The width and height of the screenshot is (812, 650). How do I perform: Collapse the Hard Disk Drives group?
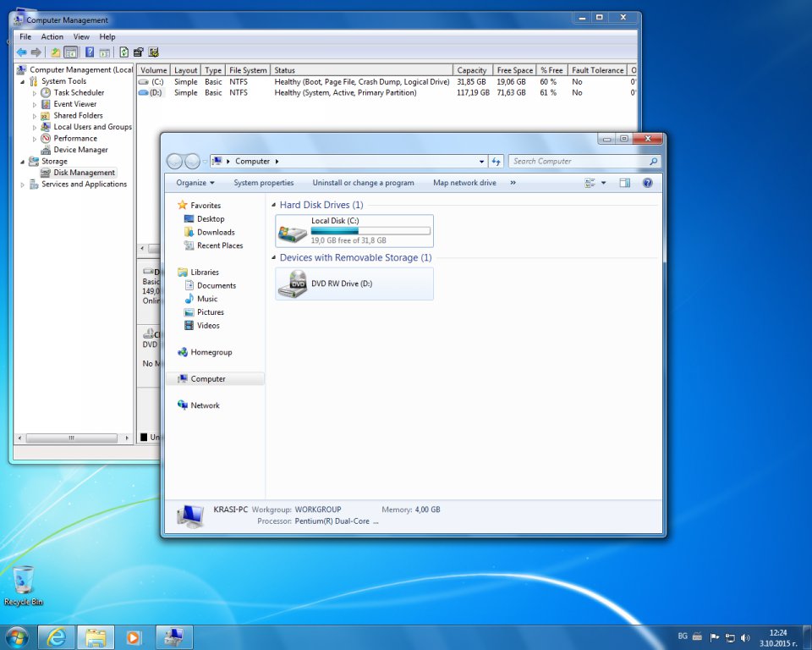click(273, 205)
